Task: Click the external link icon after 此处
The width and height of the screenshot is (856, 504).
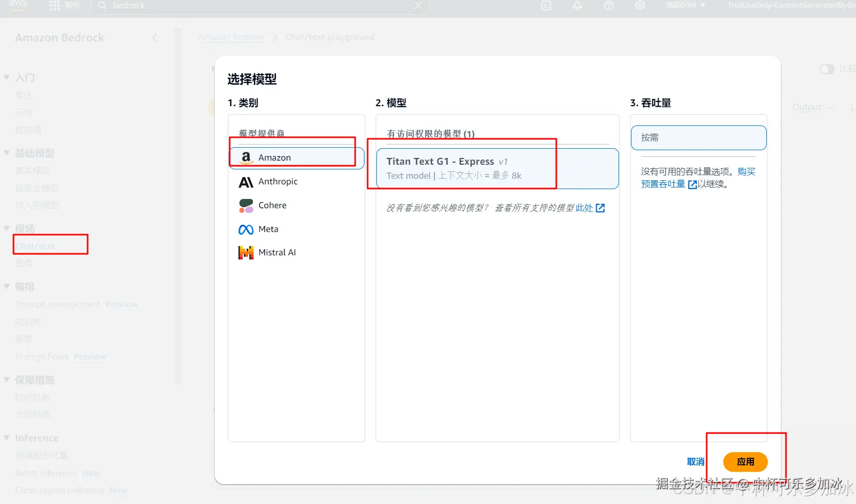Action: tap(600, 208)
